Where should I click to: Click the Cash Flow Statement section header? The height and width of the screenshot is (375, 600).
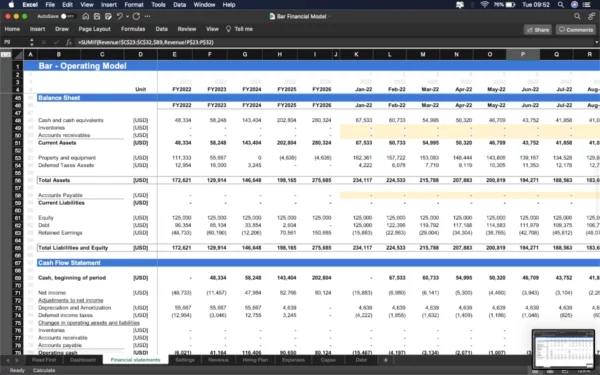(x=69, y=263)
